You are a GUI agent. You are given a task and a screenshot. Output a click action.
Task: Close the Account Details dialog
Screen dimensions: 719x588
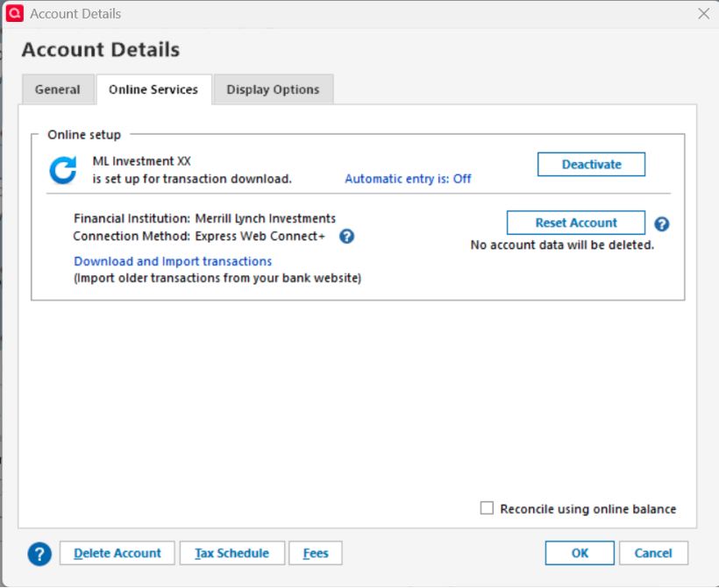point(703,14)
